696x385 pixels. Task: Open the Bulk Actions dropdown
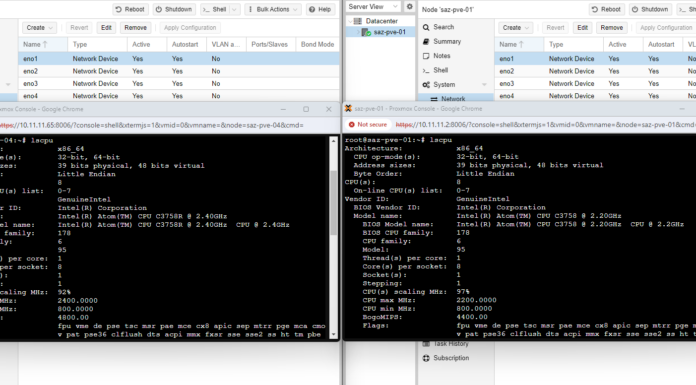[273, 9]
